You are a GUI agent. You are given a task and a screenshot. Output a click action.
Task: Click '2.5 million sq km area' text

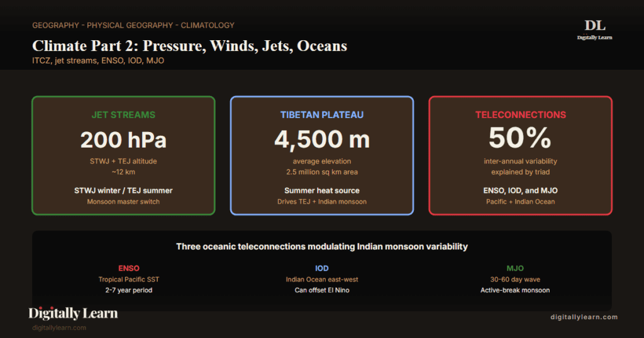click(322, 172)
